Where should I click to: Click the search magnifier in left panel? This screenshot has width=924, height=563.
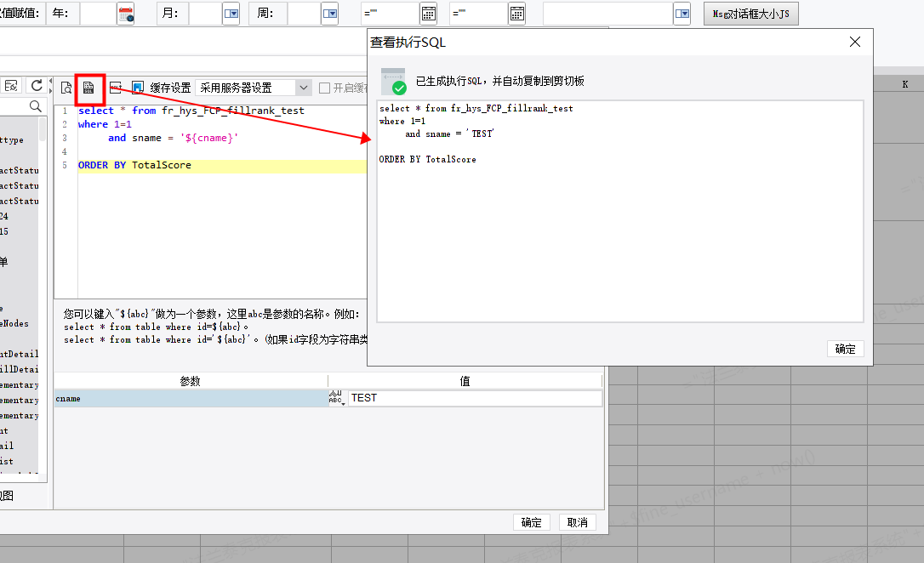point(36,106)
